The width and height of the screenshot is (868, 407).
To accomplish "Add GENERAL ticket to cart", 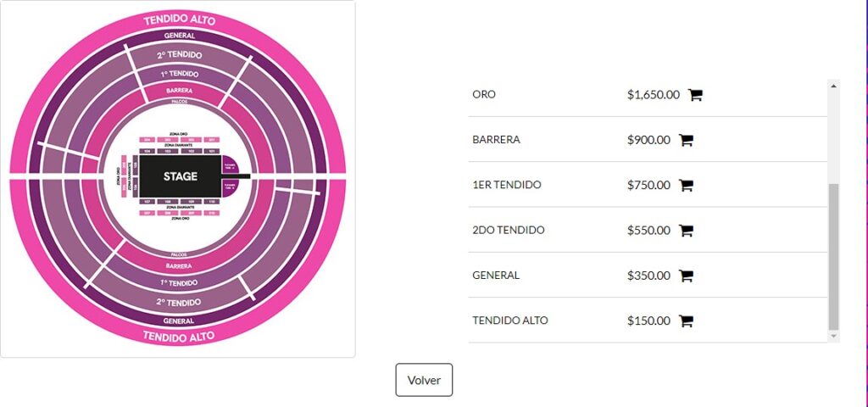I will (686, 276).
